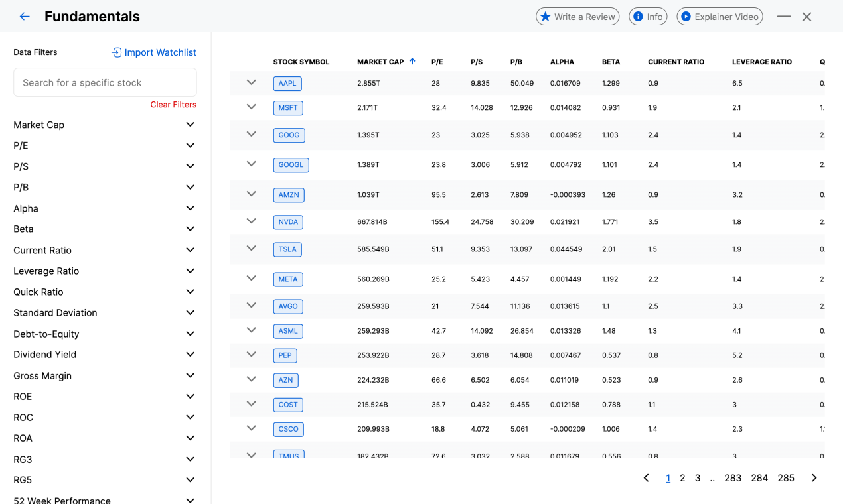Open the MSFT stock symbol tag
The width and height of the screenshot is (843, 504).
tap(288, 108)
